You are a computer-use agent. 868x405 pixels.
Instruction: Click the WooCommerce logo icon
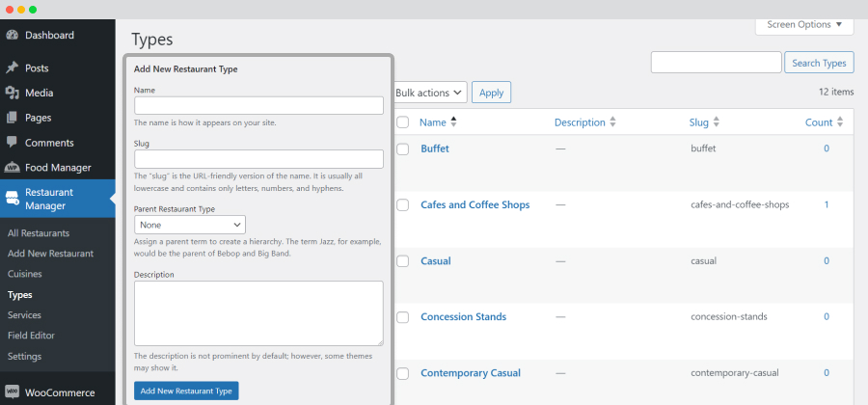click(12, 392)
